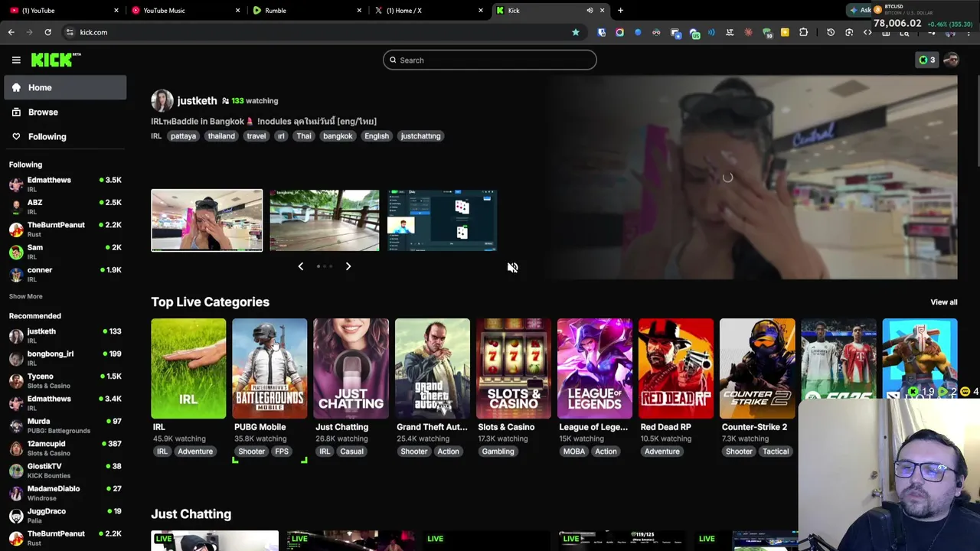Go to next featured stream

(x=348, y=266)
